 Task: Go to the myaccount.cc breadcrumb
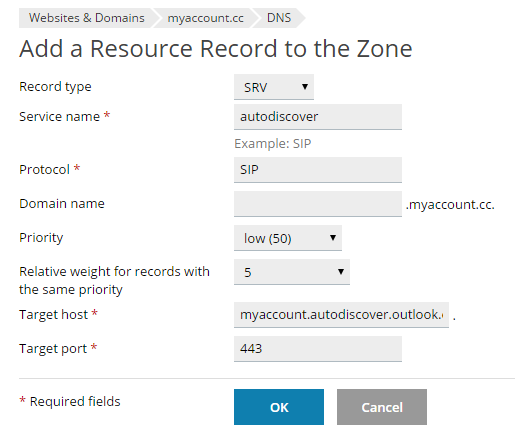click(205, 18)
